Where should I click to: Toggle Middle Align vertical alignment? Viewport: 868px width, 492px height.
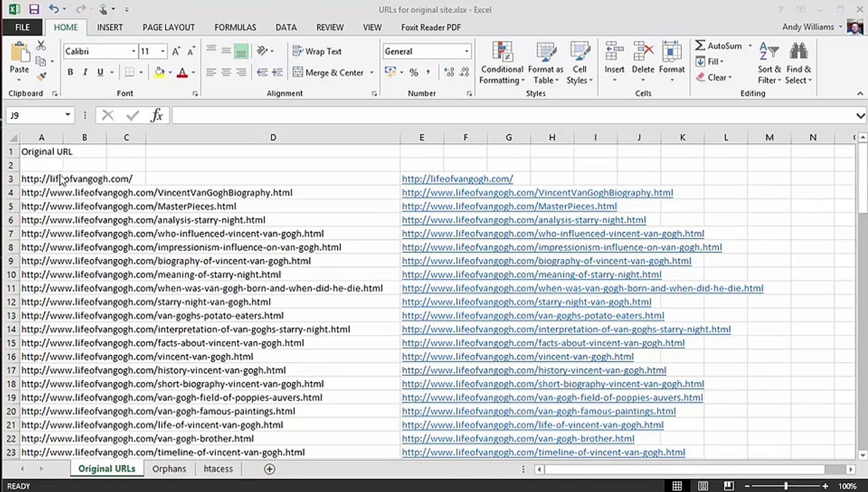226,51
